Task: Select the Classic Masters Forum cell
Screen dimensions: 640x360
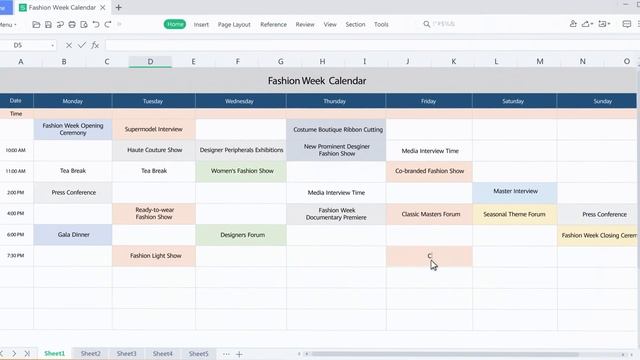Action: coord(429,214)
